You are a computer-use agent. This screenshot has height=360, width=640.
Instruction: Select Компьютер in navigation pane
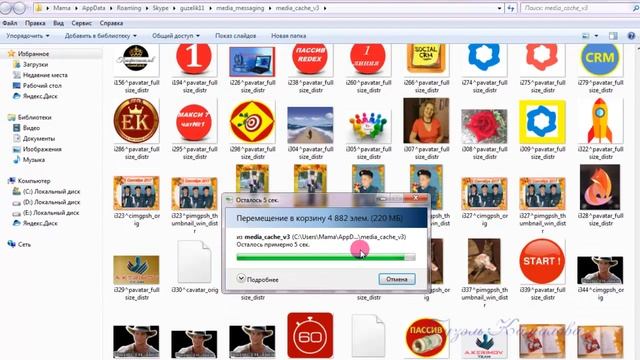(34, 181)
